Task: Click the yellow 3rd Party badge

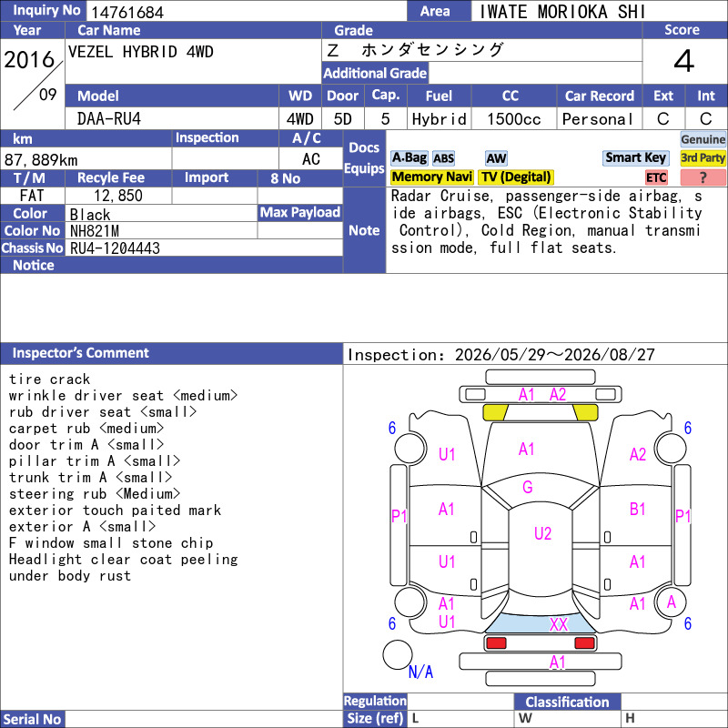Action: (x=703, y=158)
